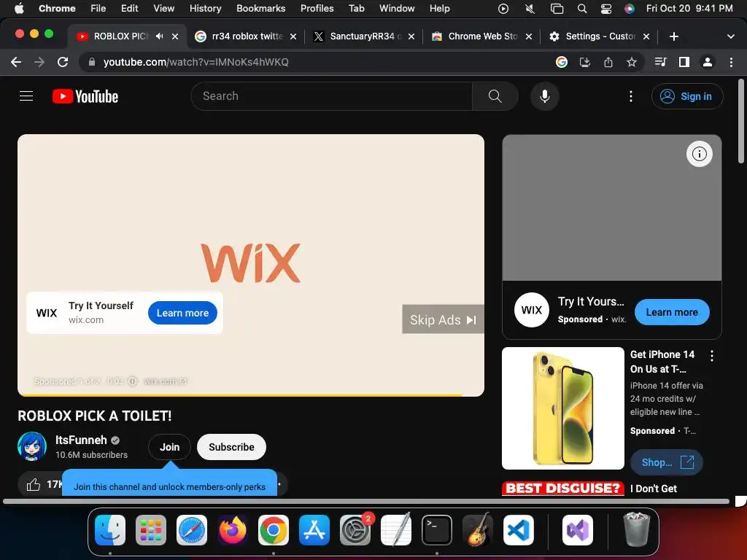This screenshot has height=560, width=747.
Task: Open BEST DISGUISE video thumbnail
Action: click(562, 489)
